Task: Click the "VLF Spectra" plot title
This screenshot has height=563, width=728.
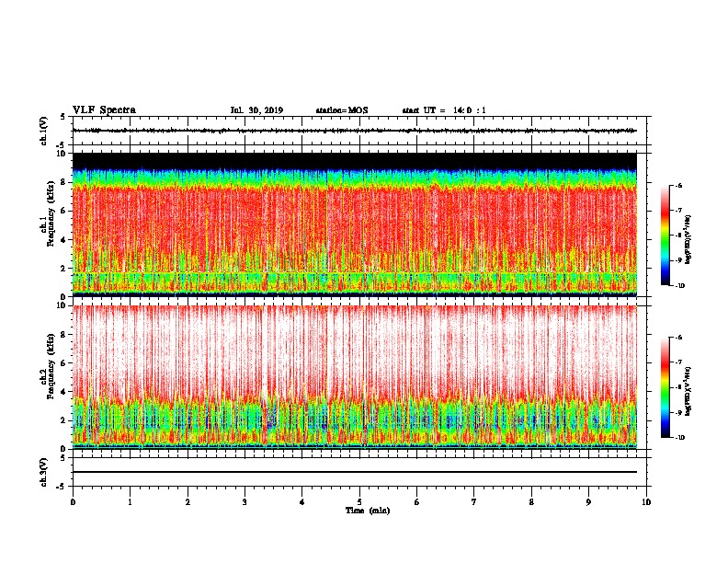Action: [104, 109]
